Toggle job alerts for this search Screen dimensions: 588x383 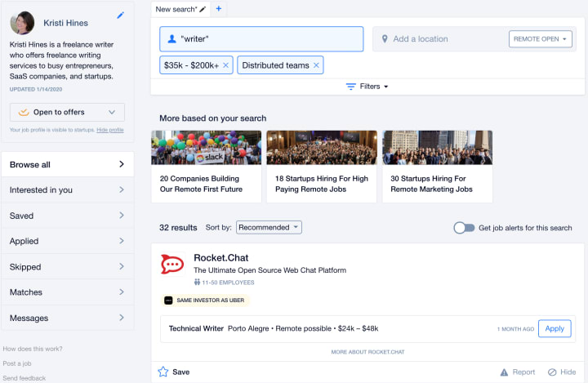tap(464, 228)
